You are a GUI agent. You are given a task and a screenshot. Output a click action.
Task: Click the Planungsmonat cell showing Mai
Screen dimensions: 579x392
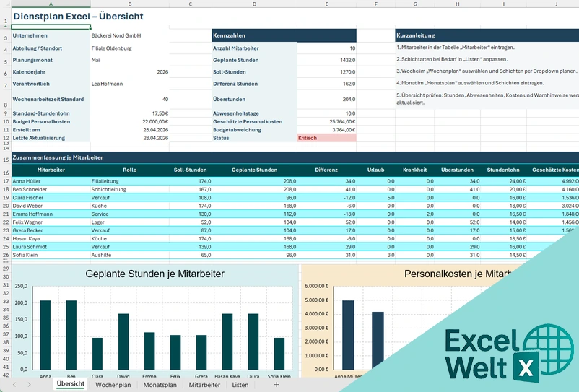pos(129,60)
